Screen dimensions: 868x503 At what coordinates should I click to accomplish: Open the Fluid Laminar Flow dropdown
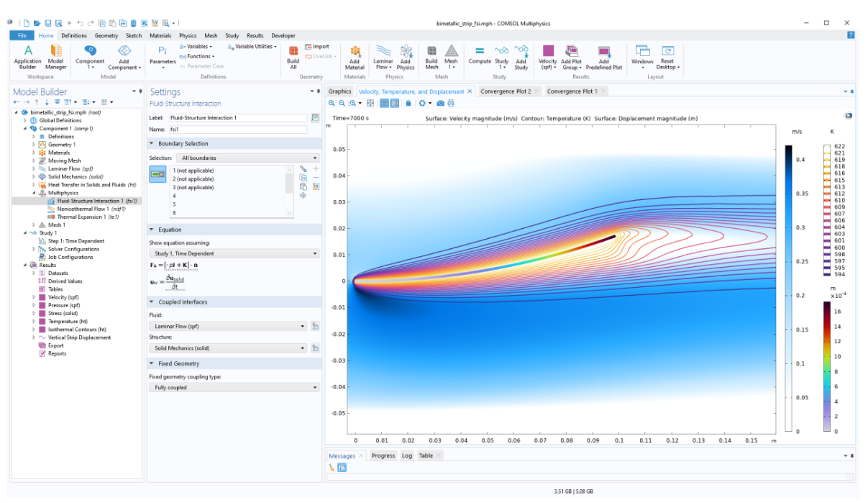tap(228, 326)
